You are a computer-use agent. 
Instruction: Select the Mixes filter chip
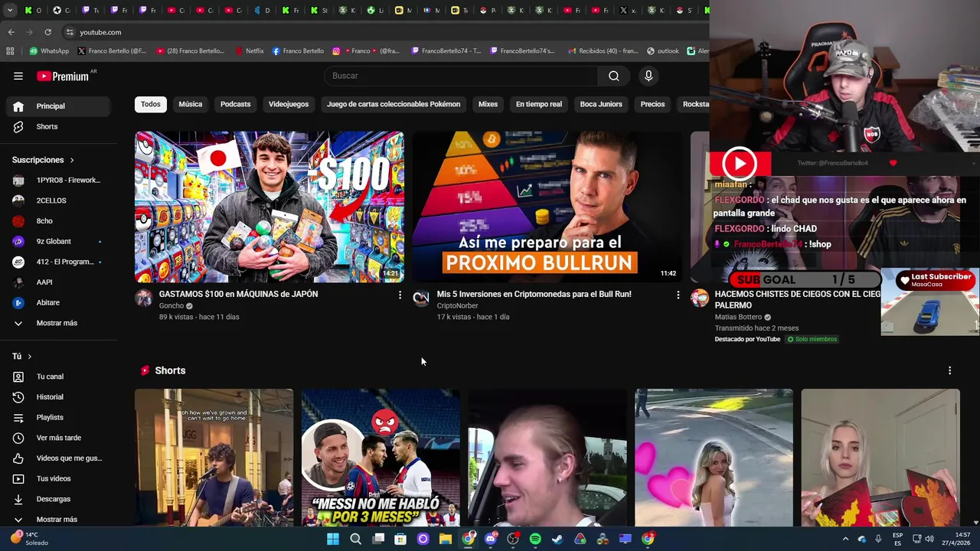coord(488,104)
